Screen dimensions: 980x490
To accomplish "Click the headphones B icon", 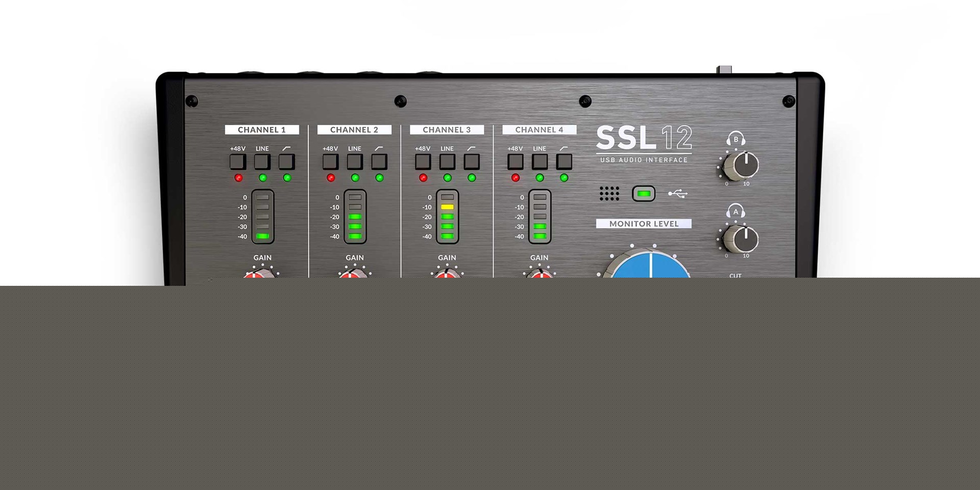I will 736,139.
